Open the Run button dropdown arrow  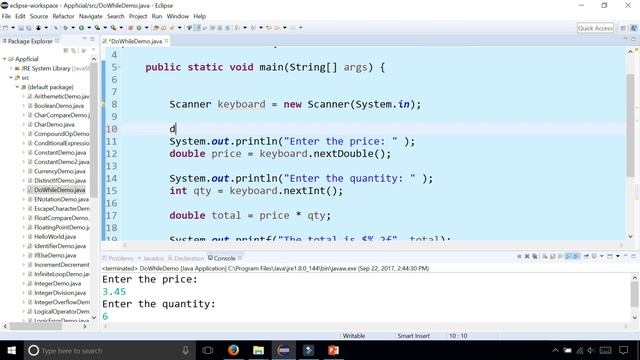89,28
